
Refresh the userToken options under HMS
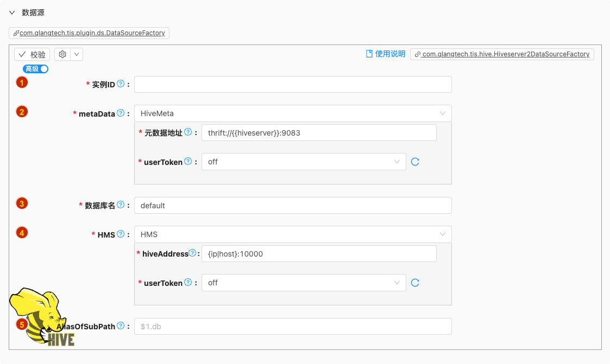pyautogui.click(x=415, y=283)
